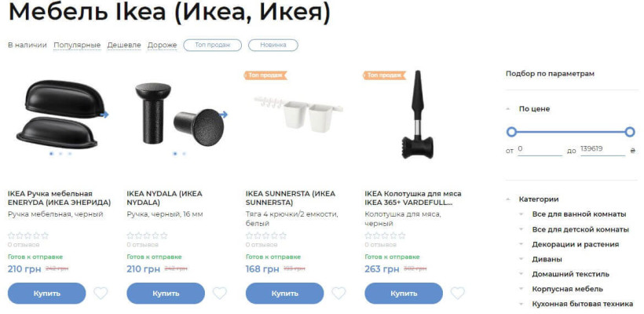Toggle the Новинка filter pill

273,46
